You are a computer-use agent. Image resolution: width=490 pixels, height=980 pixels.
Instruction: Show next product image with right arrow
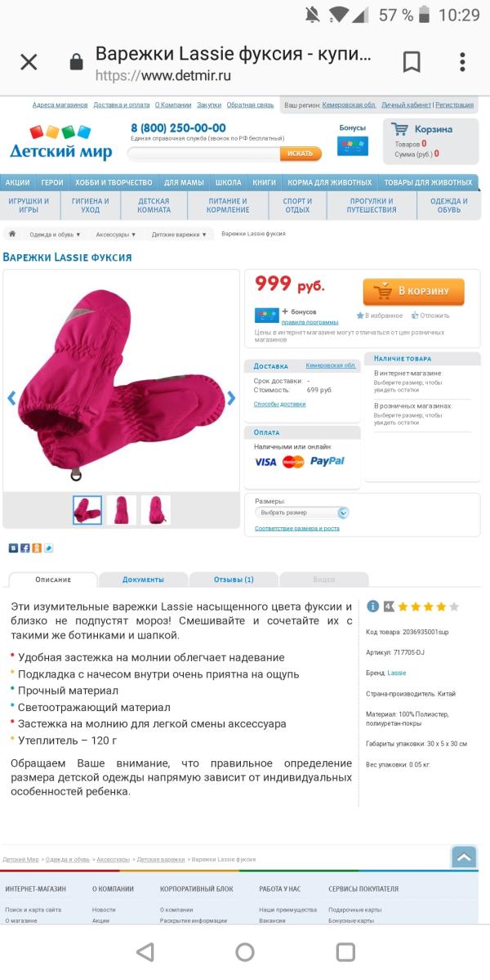[x=231, y=398]
